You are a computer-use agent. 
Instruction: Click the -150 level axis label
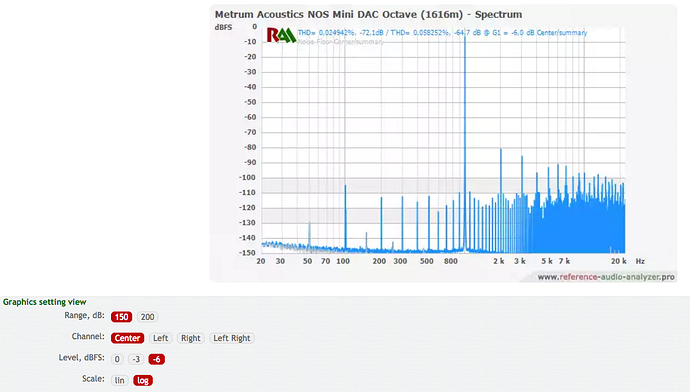tap(247, 253)
